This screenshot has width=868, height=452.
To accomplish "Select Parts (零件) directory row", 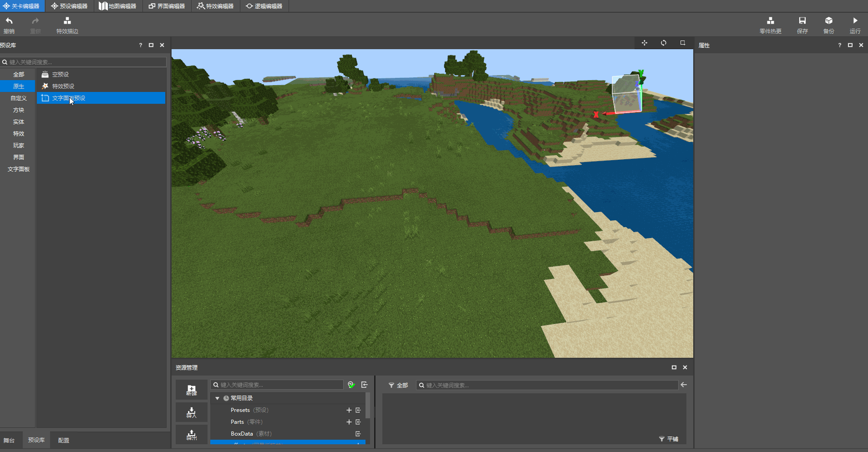I will (x=288, y=422).
